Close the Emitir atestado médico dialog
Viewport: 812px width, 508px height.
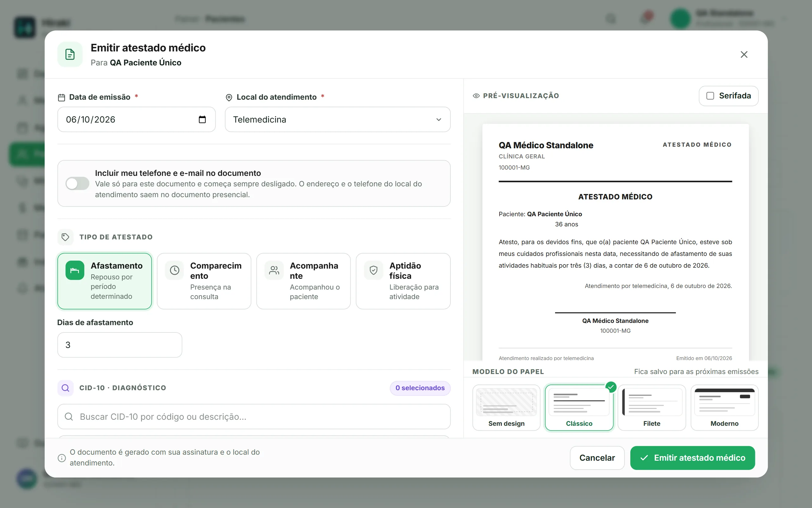[x=744, y=54]
